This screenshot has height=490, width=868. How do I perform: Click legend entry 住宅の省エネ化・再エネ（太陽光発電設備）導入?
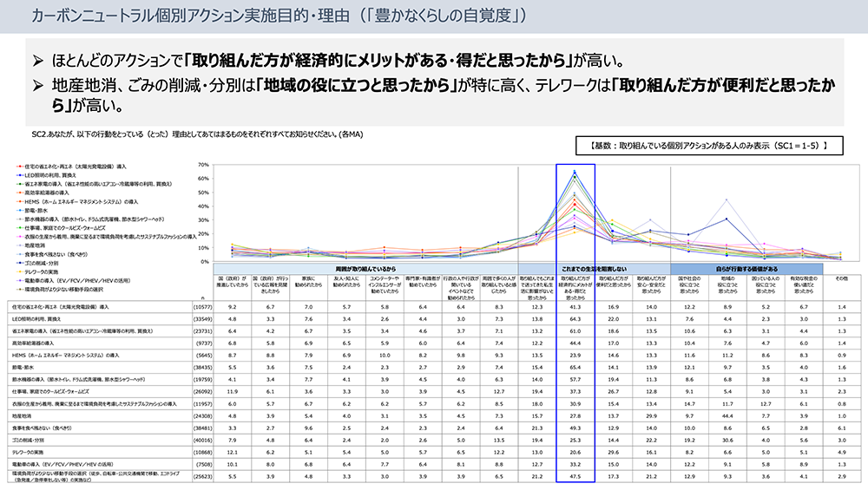tap(71, 167)
